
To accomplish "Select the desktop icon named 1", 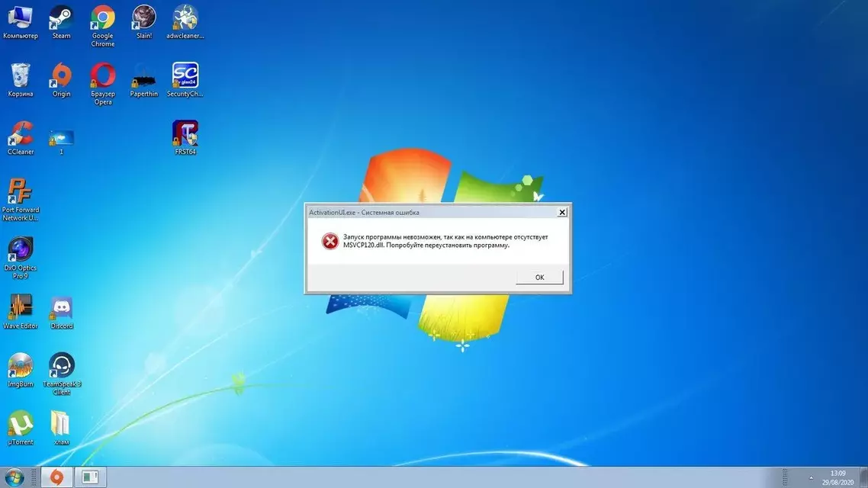I will pos(62,142).
